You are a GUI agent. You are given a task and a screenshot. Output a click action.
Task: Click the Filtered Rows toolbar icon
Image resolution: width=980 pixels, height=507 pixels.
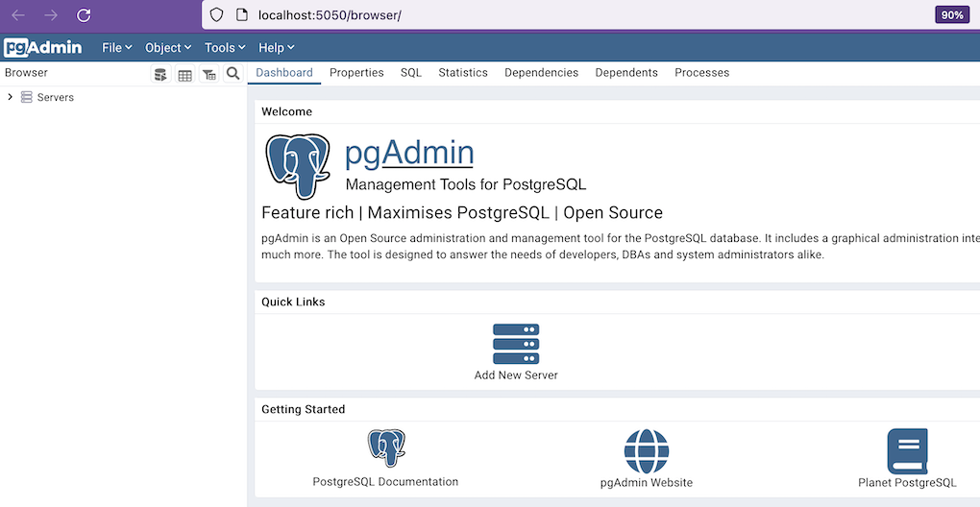(x=208, y=74)
